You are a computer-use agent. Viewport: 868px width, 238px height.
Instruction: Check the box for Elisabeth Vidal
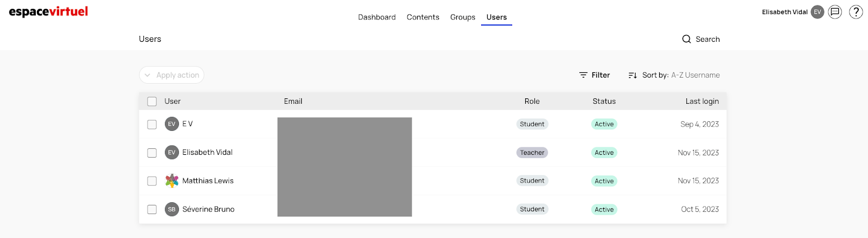pyautogui.click(x=152, y=153)
